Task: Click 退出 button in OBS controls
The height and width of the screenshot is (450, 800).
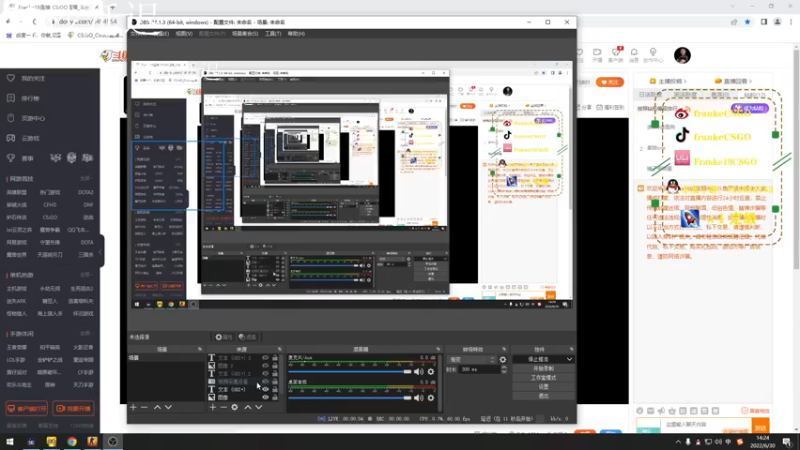Action: click(543, 396)
